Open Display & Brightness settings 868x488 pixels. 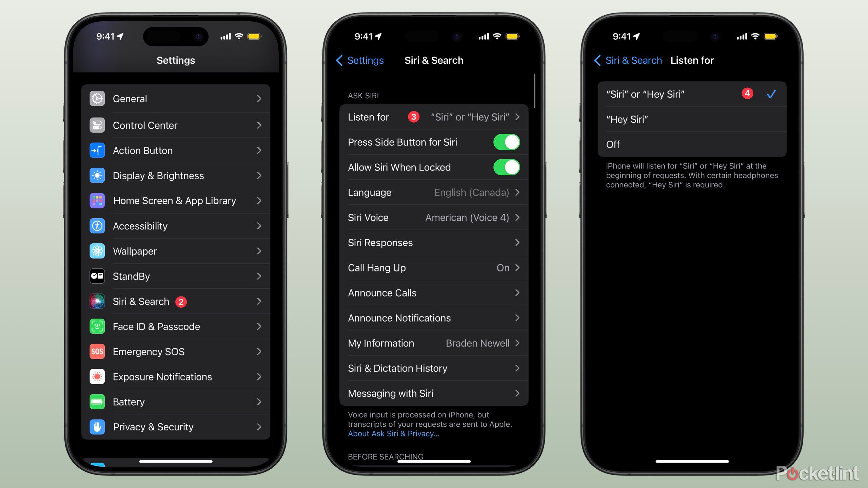click(x=176, y=175)
